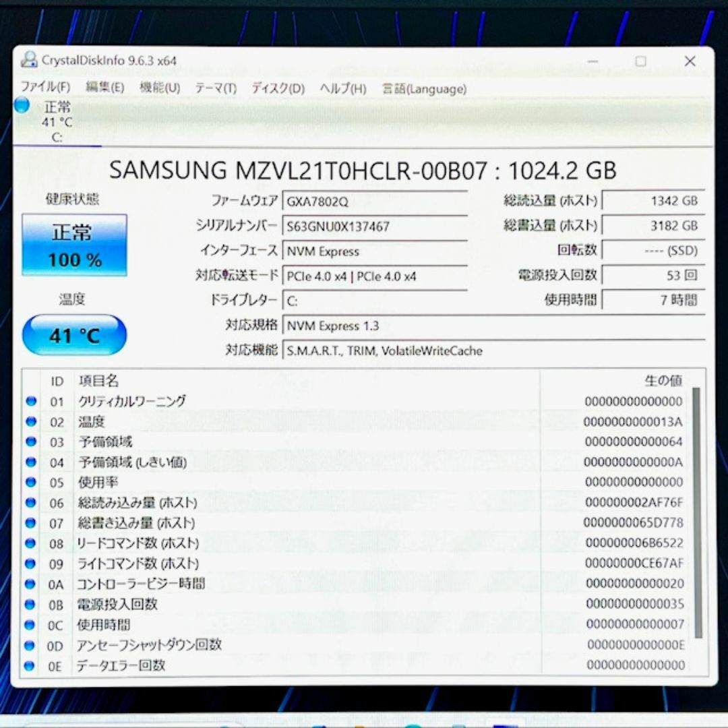Viewport: 728px width, 728px height.
Task: Click the blue status dot for ID 01
Action: point(31,400)
